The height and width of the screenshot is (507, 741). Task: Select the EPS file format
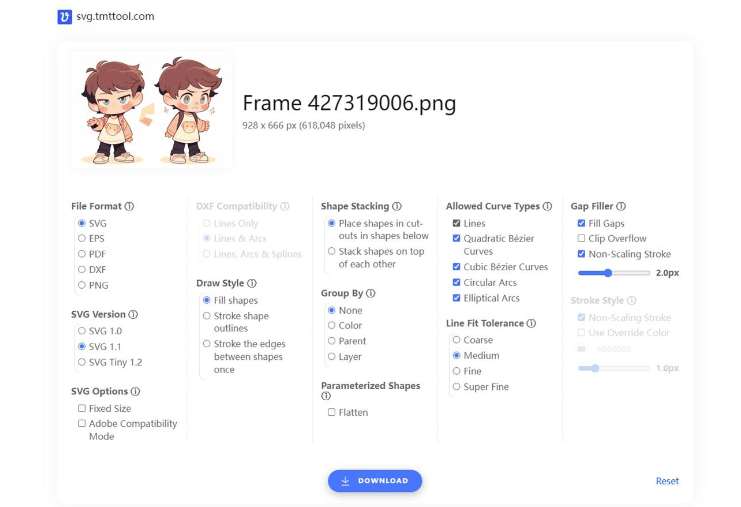tap(82, 239)
